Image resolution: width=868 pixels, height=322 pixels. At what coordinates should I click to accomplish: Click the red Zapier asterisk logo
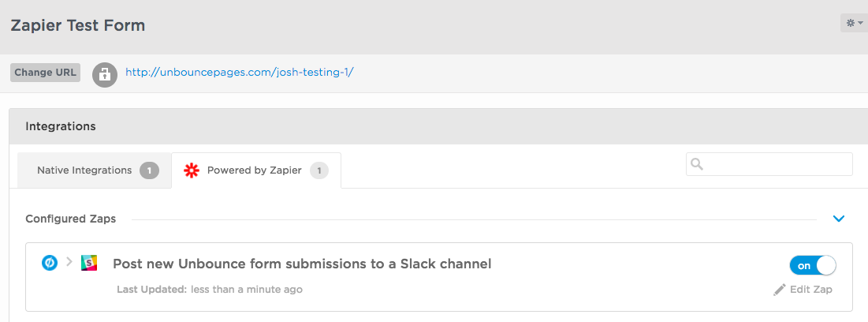tap(191, 170)
